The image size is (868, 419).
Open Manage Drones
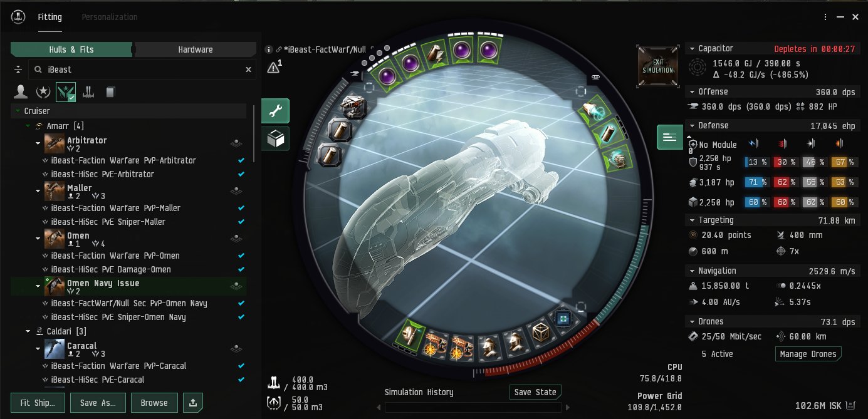pyautogui.click(x=808, y=354)
